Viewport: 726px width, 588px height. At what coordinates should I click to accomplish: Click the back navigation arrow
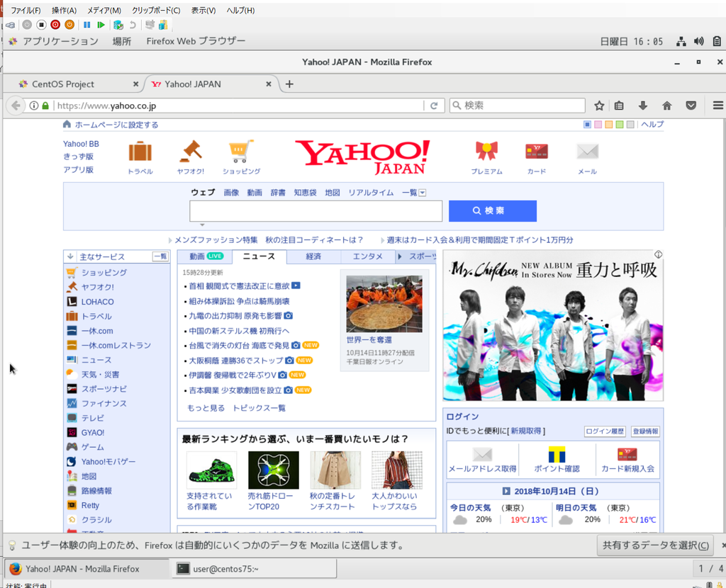tap(16, 106)
